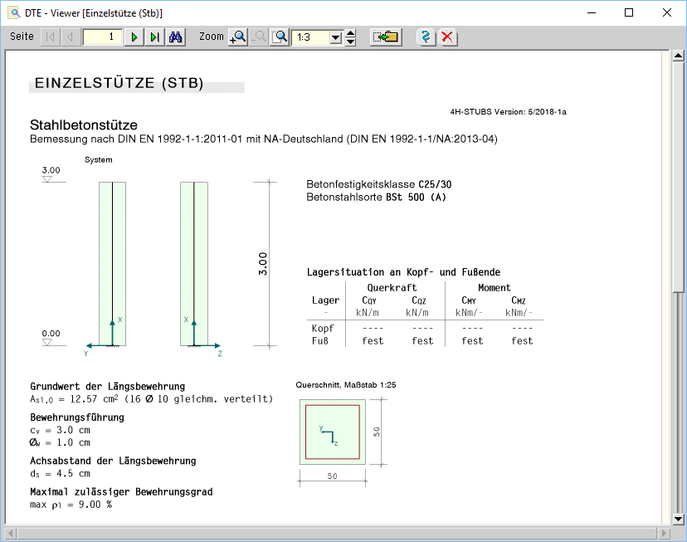Click the vertical scrollbar up arrow
The height and width of the screenshot is (542, 687).
click(677, 57)
